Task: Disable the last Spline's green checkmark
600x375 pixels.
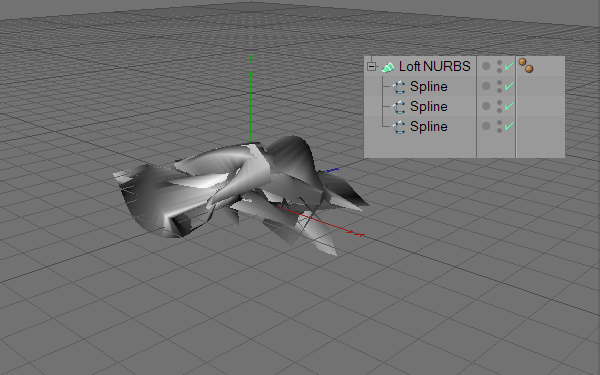Action: click(509, 126)
